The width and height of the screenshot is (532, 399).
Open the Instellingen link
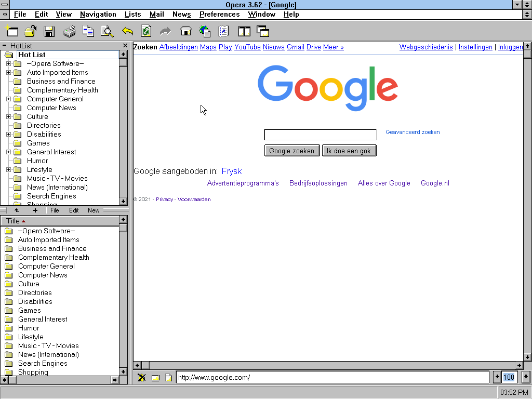coord(475,47)
